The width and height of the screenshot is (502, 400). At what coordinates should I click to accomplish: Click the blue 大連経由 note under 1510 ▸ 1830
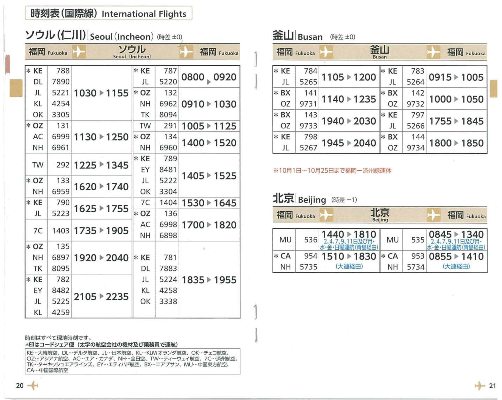(x=349, y=266)
